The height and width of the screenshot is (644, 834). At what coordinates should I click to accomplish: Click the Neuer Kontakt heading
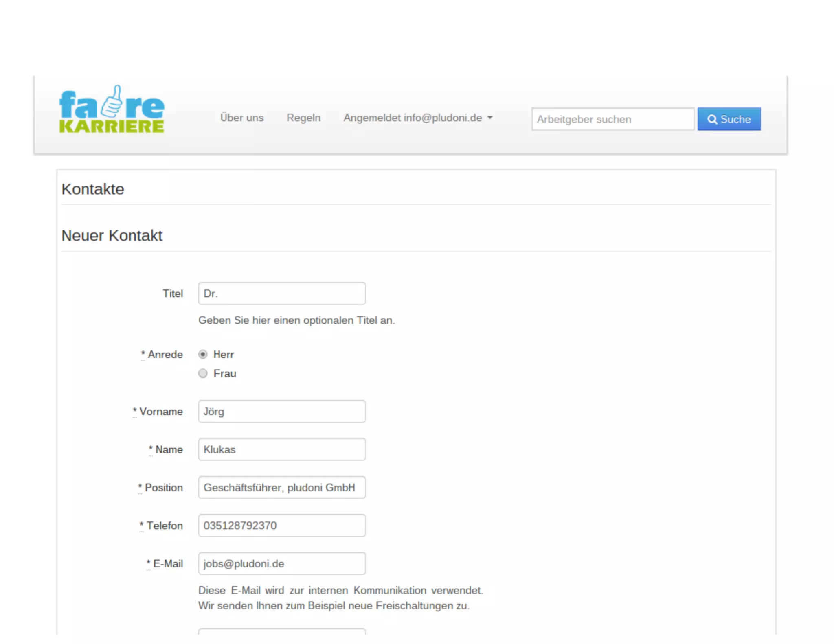coord(112,235)
